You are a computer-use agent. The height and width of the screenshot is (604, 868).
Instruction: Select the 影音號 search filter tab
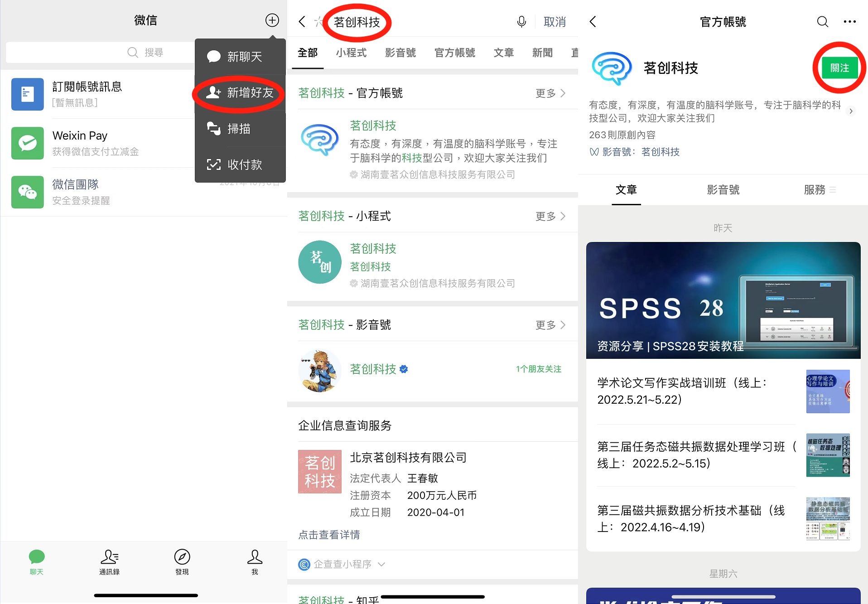[x=400, y=53]
